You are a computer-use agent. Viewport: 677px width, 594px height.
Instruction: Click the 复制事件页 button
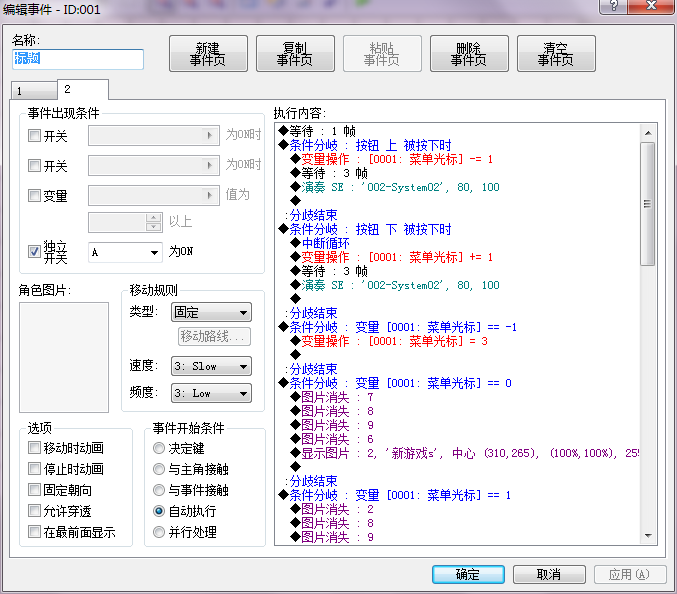click(295, 54)
